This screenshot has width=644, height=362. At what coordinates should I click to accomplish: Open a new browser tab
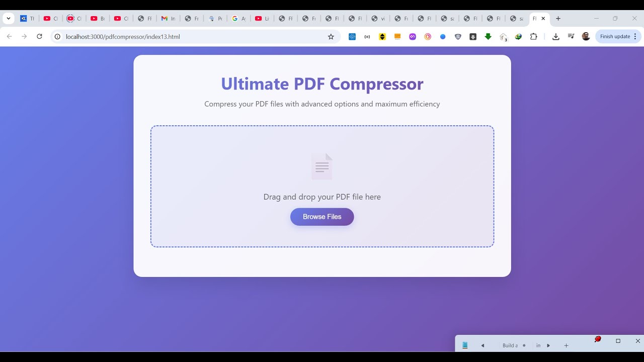[558, 19]
